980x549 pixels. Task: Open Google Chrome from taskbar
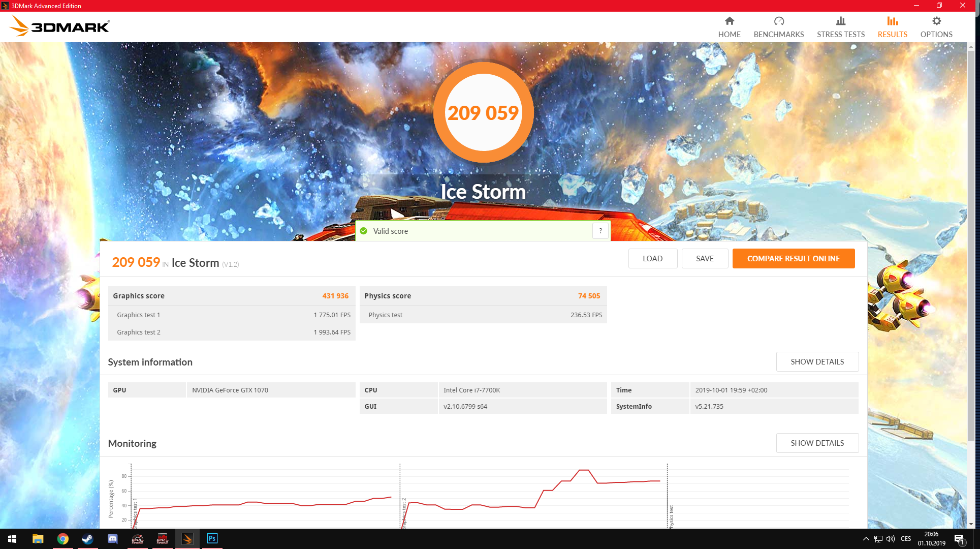pos(62,539)
